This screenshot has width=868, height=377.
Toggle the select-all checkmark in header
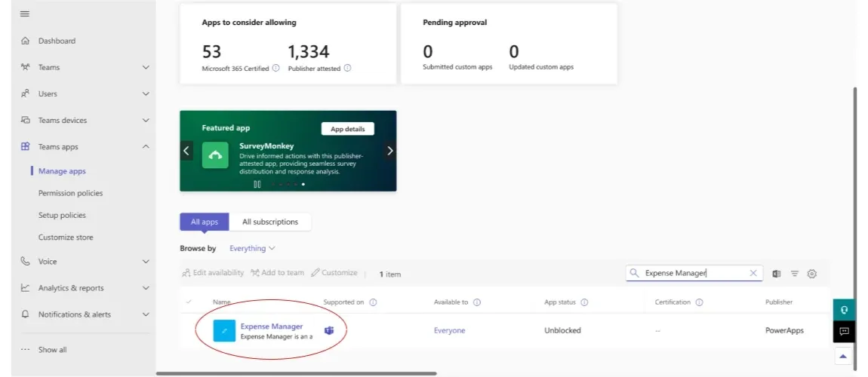point(189,302)
